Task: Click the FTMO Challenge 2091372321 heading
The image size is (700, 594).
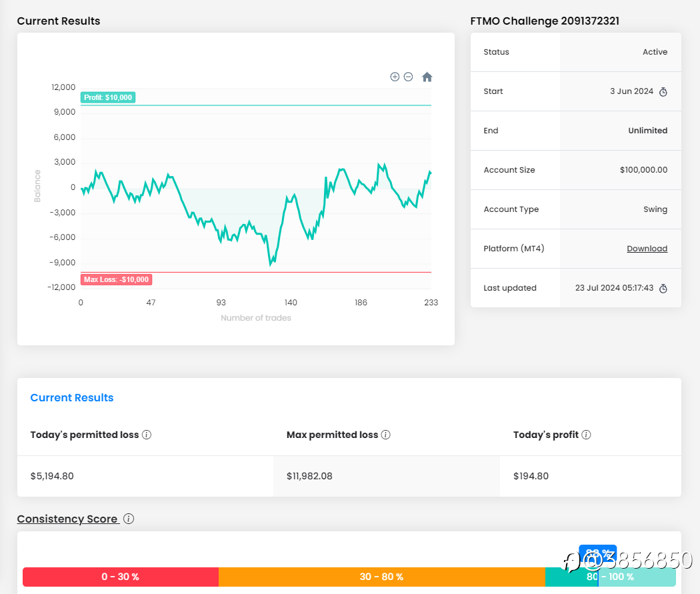Action: click(545, 21)
